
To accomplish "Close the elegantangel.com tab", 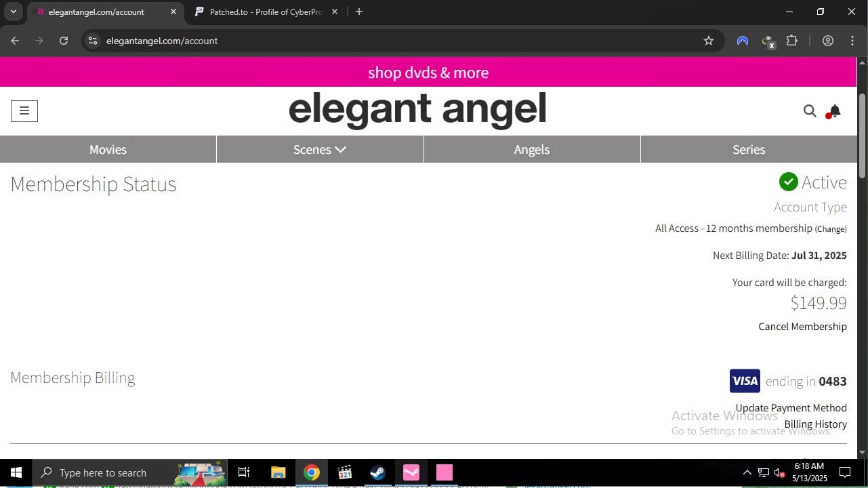I will 173,12.
